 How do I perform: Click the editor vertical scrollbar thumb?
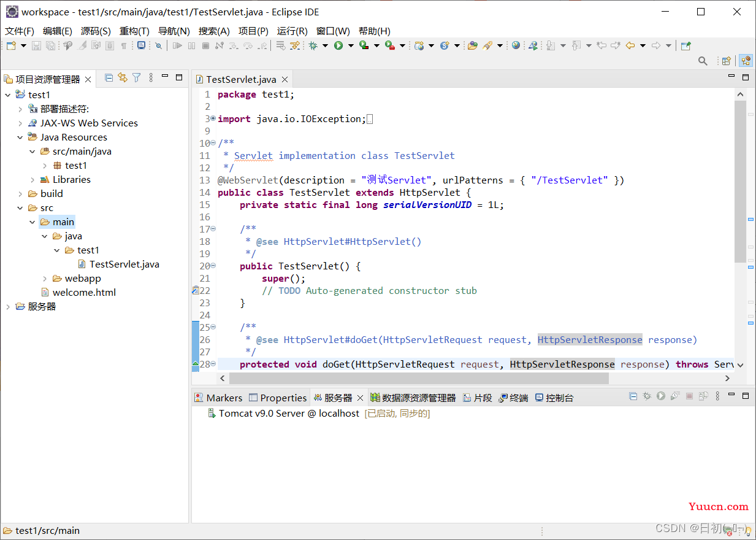(740, 182)
